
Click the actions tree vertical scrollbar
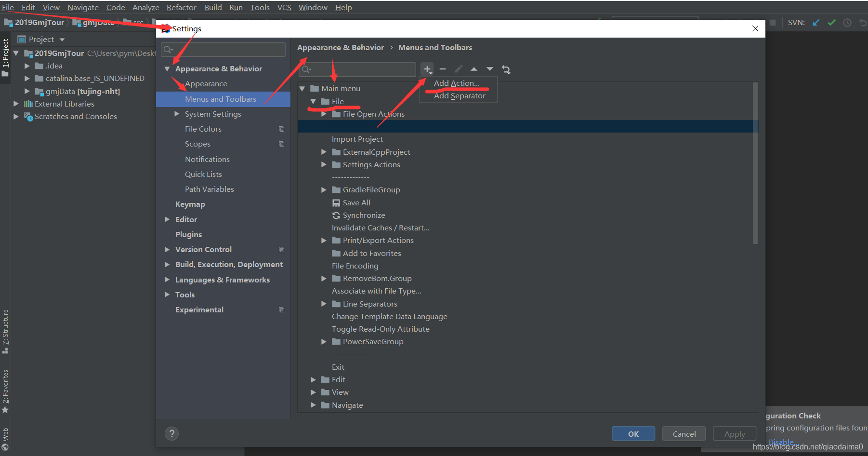[x=755, y=164]
